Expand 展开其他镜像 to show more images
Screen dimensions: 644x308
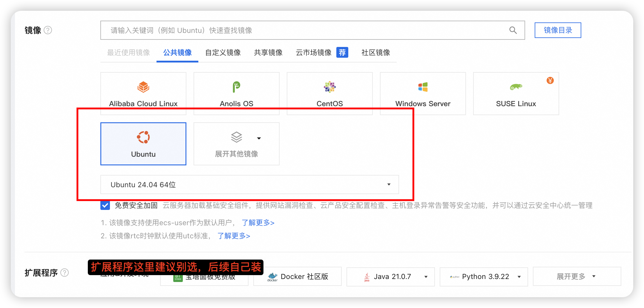pyautogui.click(x=236, y=144)
